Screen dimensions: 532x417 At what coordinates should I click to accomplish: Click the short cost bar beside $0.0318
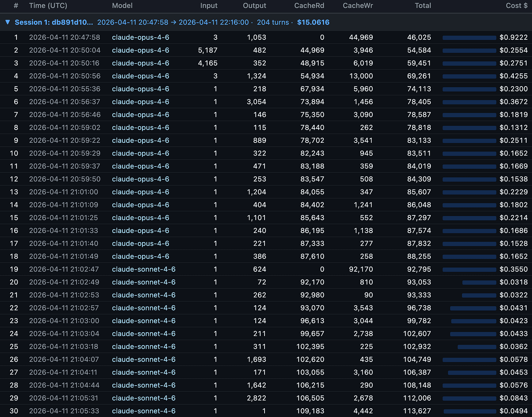[x=479, y=282]
